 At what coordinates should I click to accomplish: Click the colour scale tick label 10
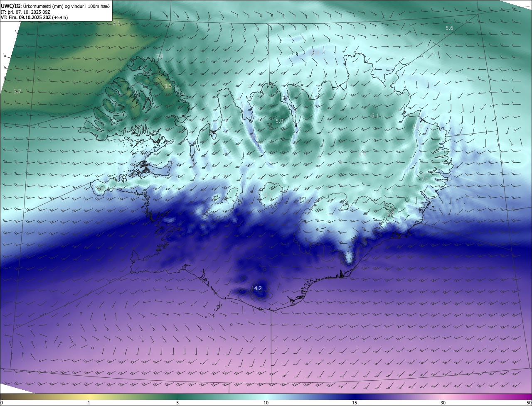point(266,403)
